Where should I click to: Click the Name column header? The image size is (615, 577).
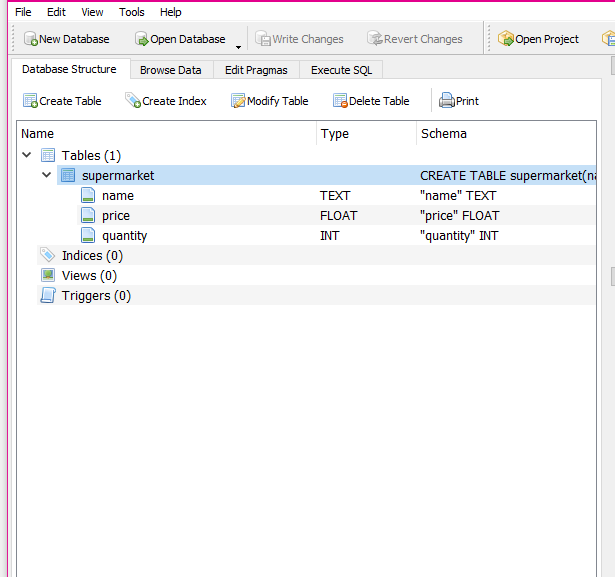(x=167, y=134)
